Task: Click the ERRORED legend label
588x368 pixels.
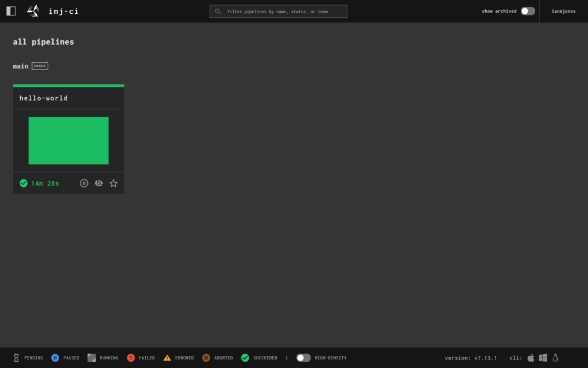Action: (184, 358)
